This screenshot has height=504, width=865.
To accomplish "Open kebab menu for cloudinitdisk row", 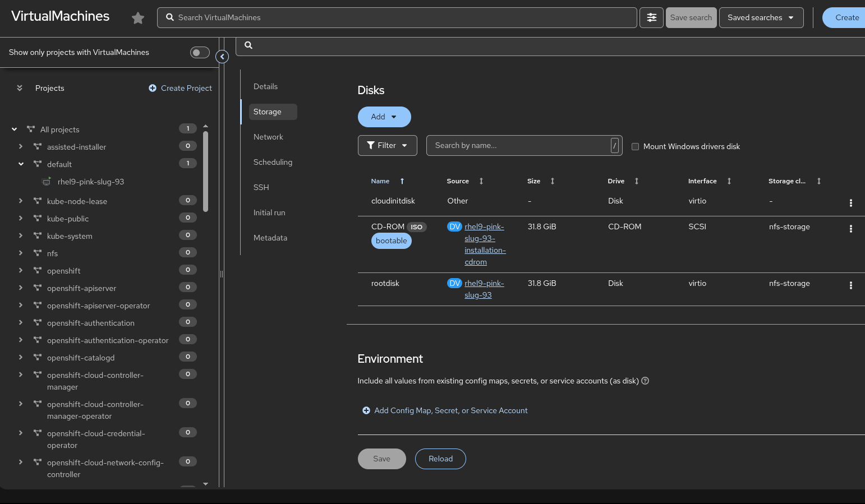I will (x=850, y=203).
